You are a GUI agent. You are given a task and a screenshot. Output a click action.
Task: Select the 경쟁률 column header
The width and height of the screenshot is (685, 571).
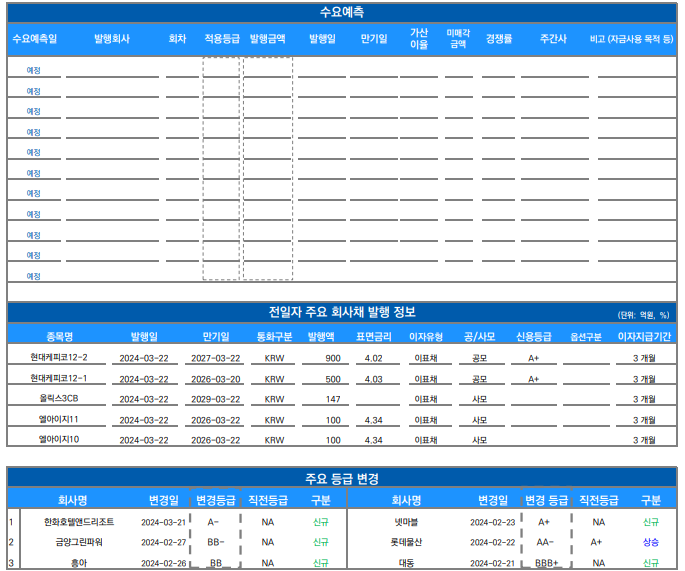[499, 39]
